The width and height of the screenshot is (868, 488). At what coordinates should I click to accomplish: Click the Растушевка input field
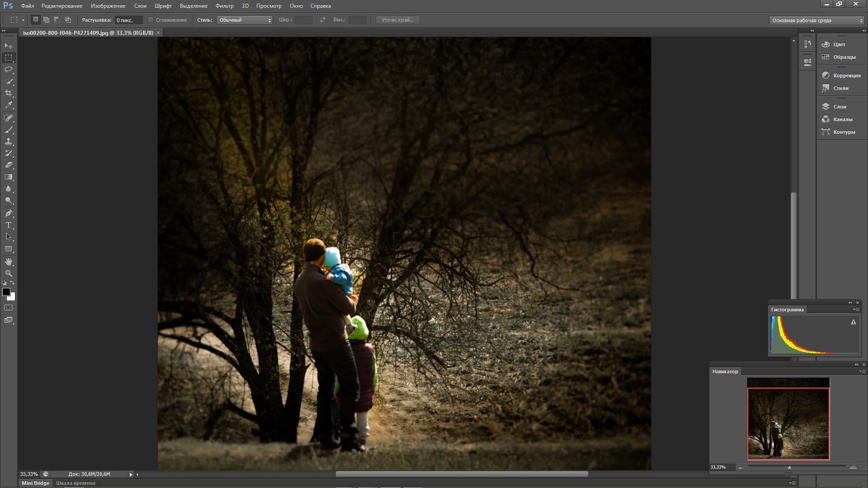[x=128, y=20]
